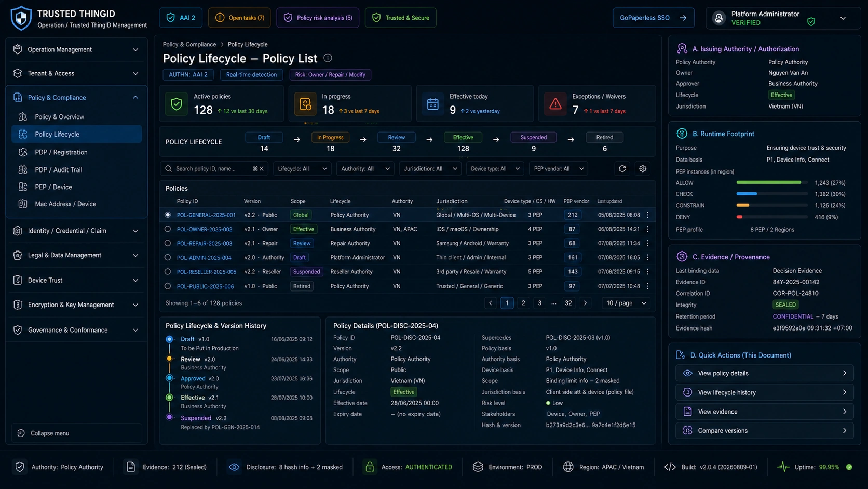Select radio button for POL-REPAIR-2025-003

168,243
